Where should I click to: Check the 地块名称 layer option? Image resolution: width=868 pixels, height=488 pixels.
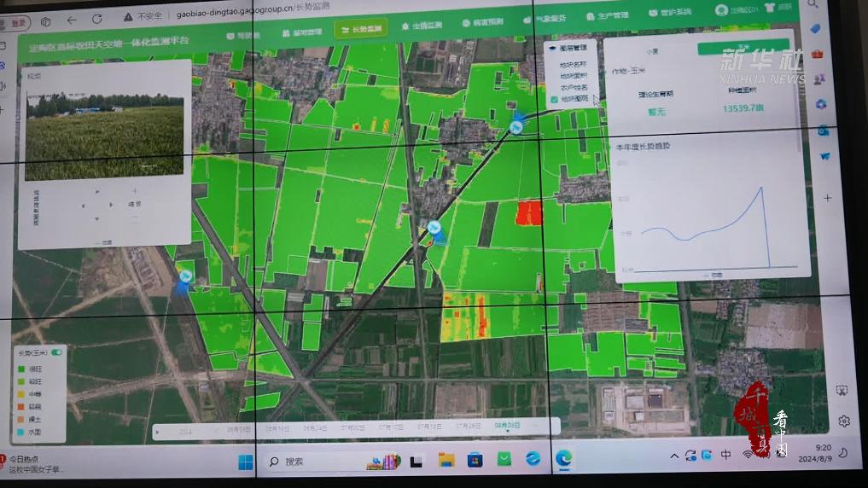(573, 64)
